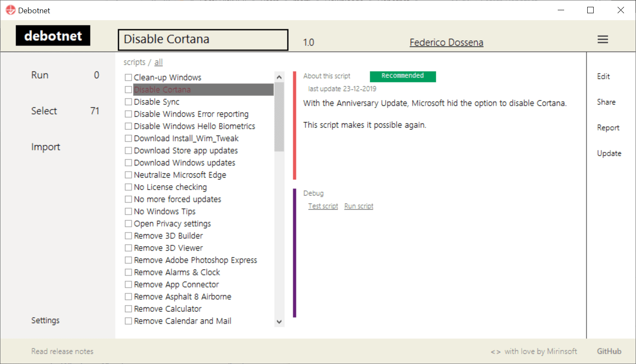Tick the Remove Calculator checkbox

(128, 309)
